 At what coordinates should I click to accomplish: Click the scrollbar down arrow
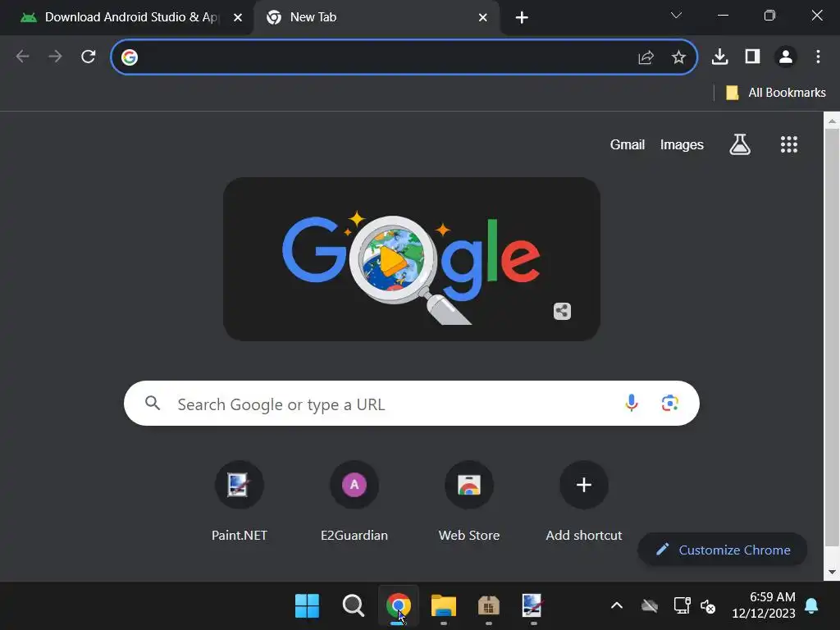click(x=832, y=572)
